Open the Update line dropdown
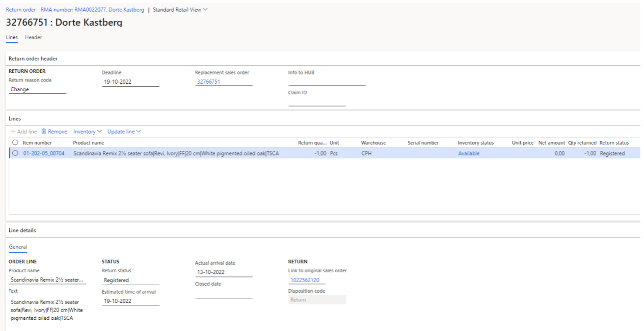This screenshot has height=331, width=644. 124,132
